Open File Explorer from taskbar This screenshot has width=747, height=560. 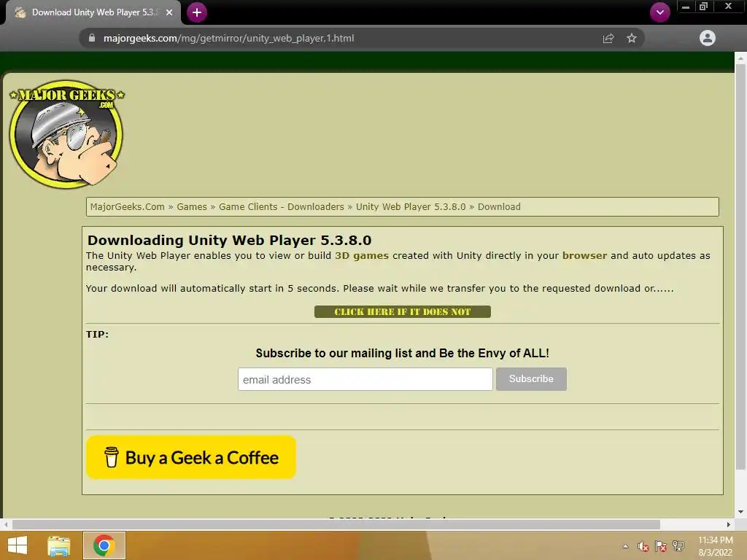coord(59,545)
